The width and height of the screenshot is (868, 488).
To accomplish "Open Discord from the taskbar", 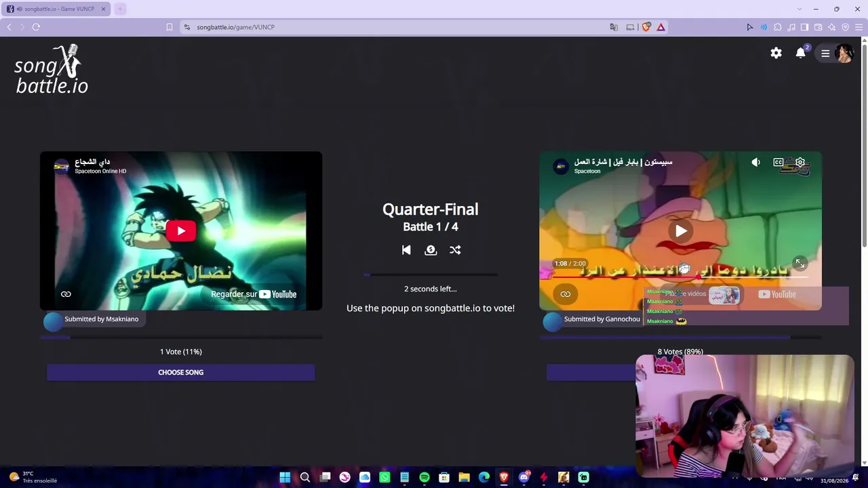I will point(524,478).
